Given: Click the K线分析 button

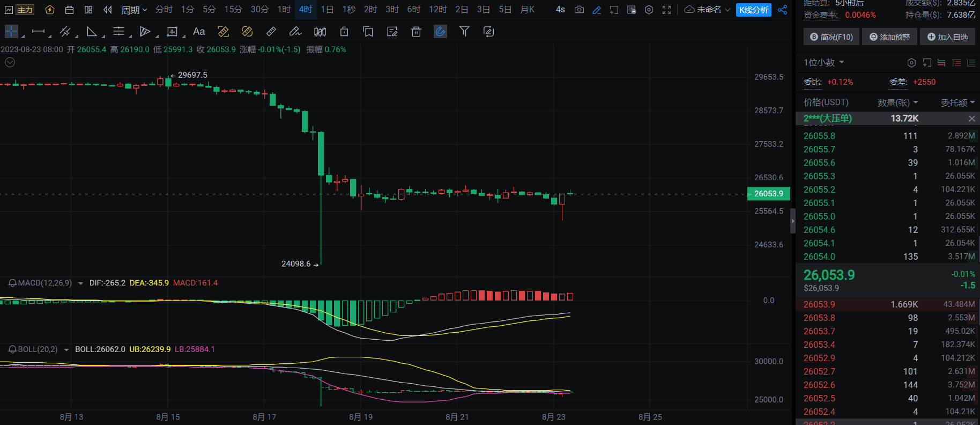Looking at the screenshot, I should (x=753, y=10).
